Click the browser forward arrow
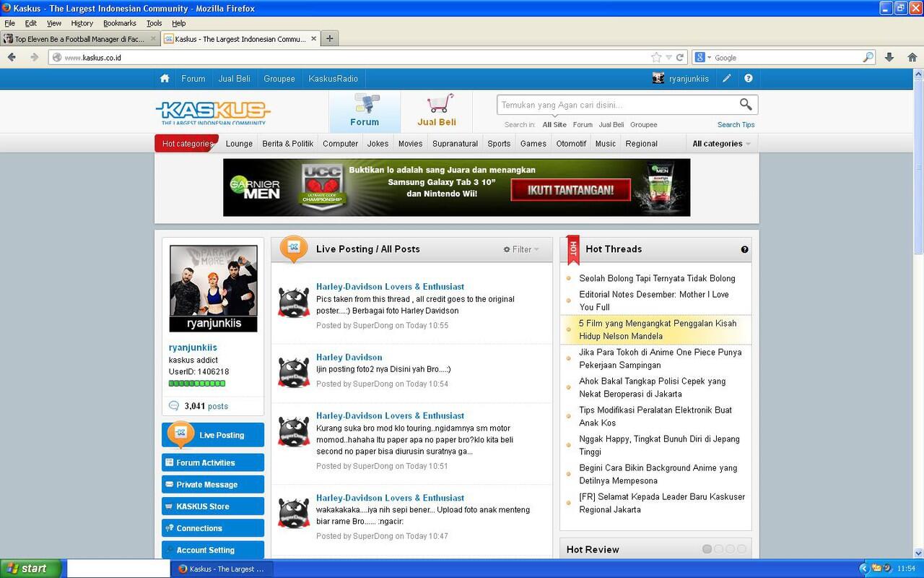Image resolution: width=924 pixels, height=578 pixels. [34, 57]
